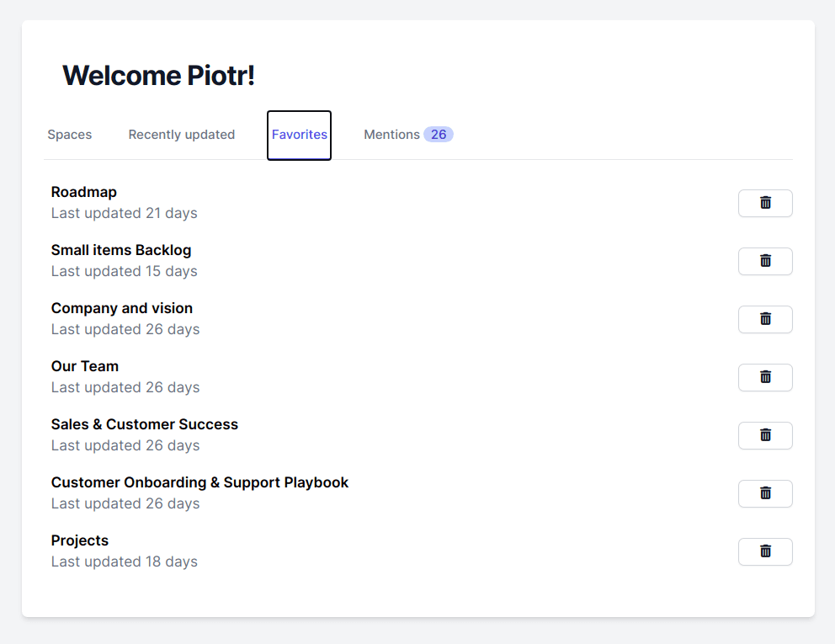Click trash icon for Roadmap favorite
Screen dimensions: 835x644
pos(765,203)
